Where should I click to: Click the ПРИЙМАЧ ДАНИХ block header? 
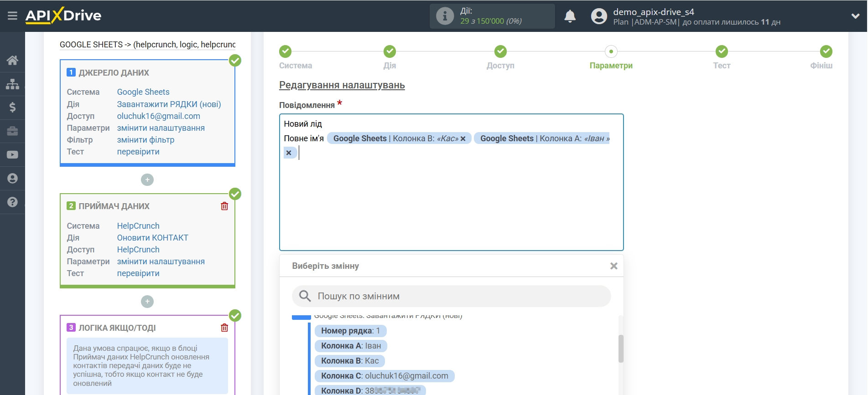pyautogui.click(x=114, y=206)
